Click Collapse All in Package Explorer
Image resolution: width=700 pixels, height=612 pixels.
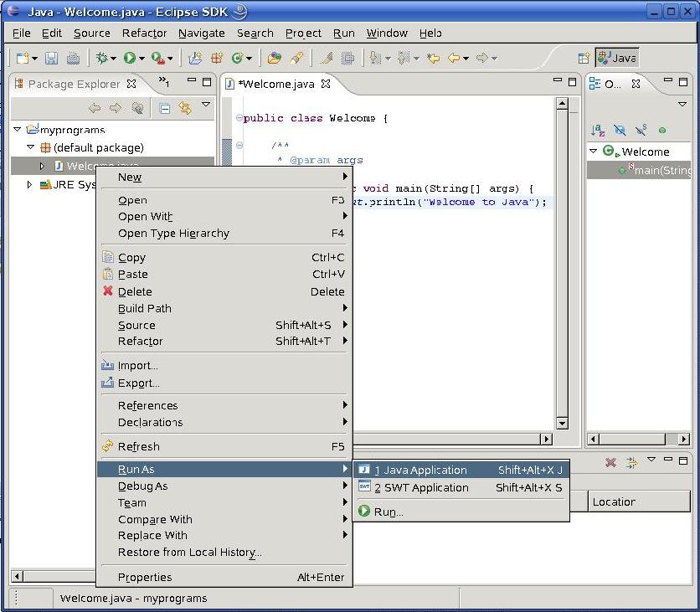point(164,108)
